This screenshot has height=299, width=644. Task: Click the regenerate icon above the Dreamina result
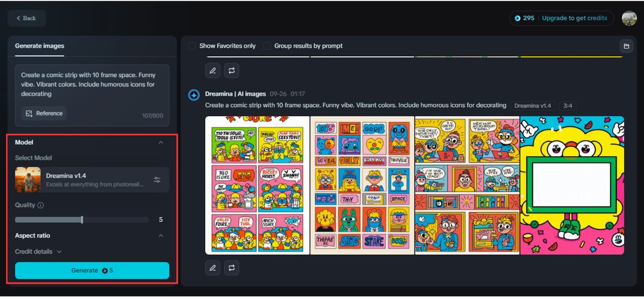coord(231,71)
